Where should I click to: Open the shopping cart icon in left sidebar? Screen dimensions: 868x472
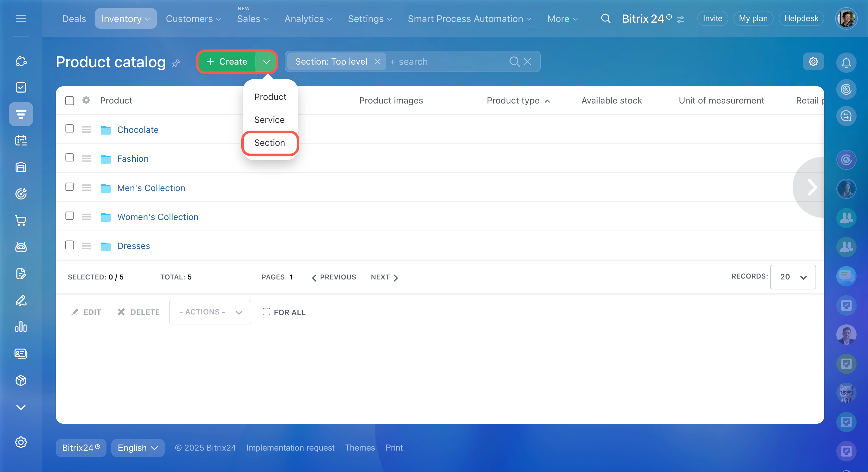[21, 220]
